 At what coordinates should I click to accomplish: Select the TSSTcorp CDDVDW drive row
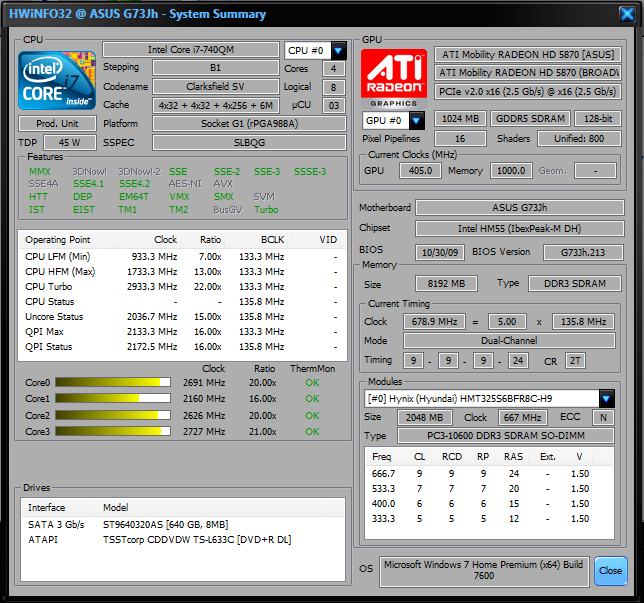(x=183, y=540)
